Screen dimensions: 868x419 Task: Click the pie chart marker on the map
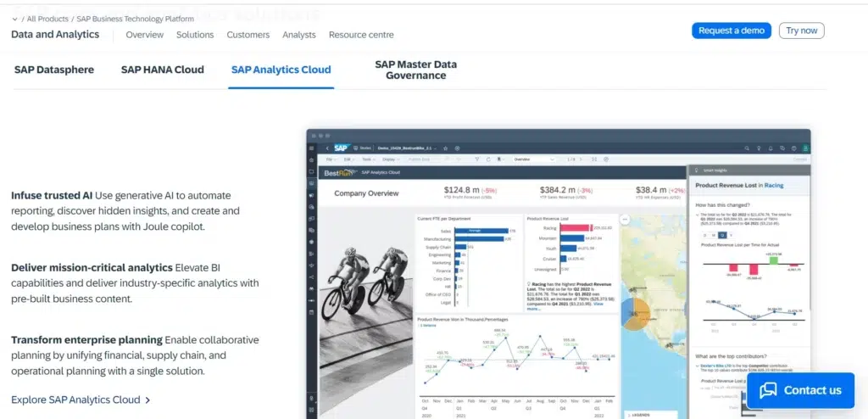pyautogui.click(x=636, y=313)
